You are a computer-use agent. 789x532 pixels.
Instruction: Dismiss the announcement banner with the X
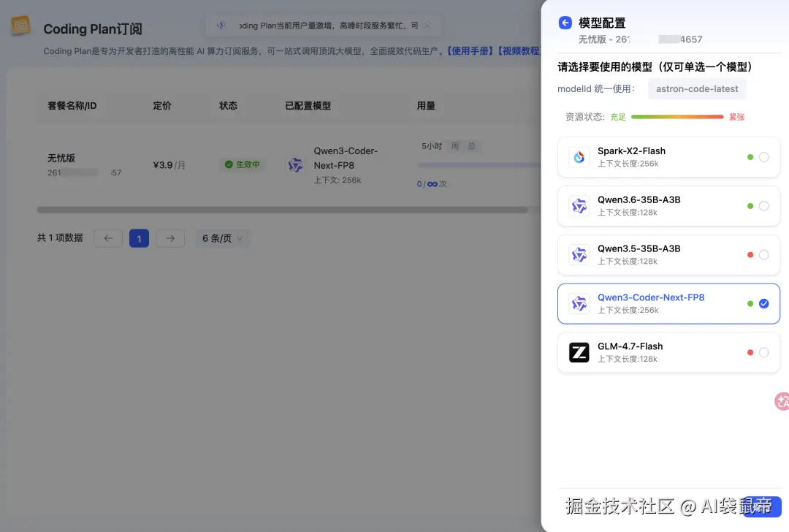point(427,25)
